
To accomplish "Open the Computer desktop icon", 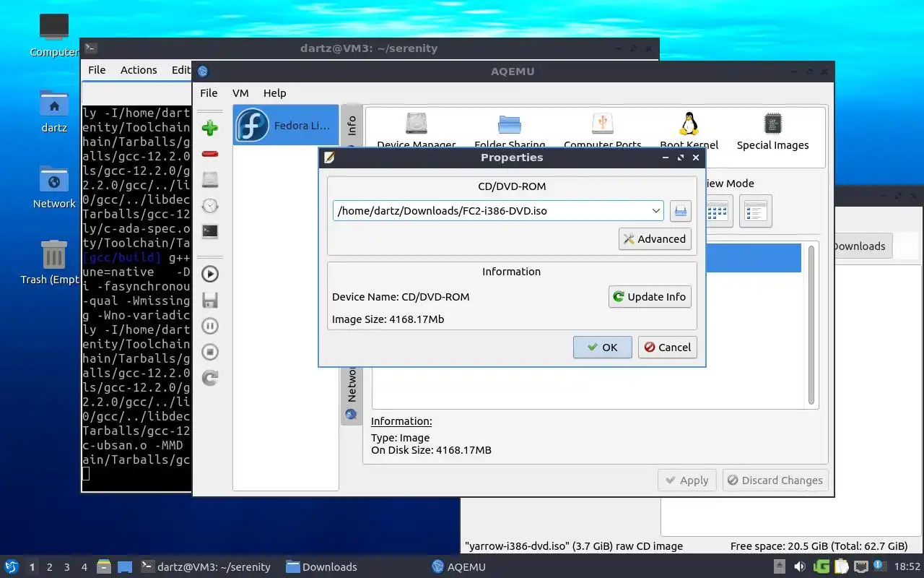I will [x=54, y=36].
